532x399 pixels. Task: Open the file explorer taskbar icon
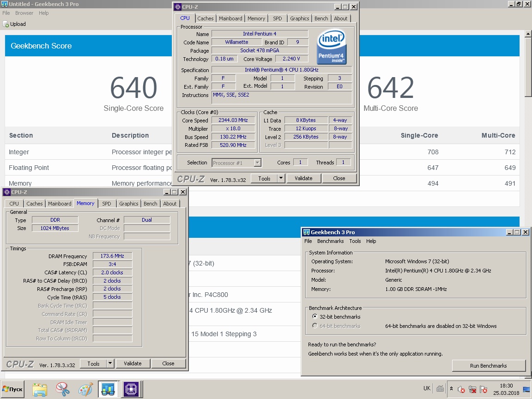40,389
